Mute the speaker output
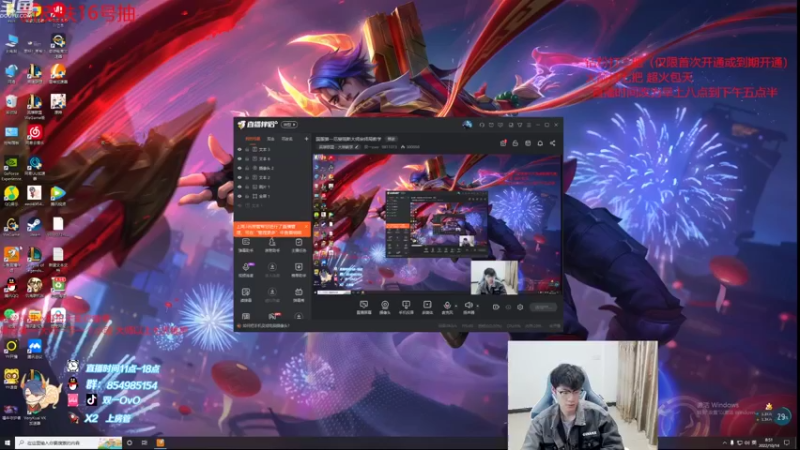Image resolution: width=800 pixels, height=450 pixels. [468, 307]
